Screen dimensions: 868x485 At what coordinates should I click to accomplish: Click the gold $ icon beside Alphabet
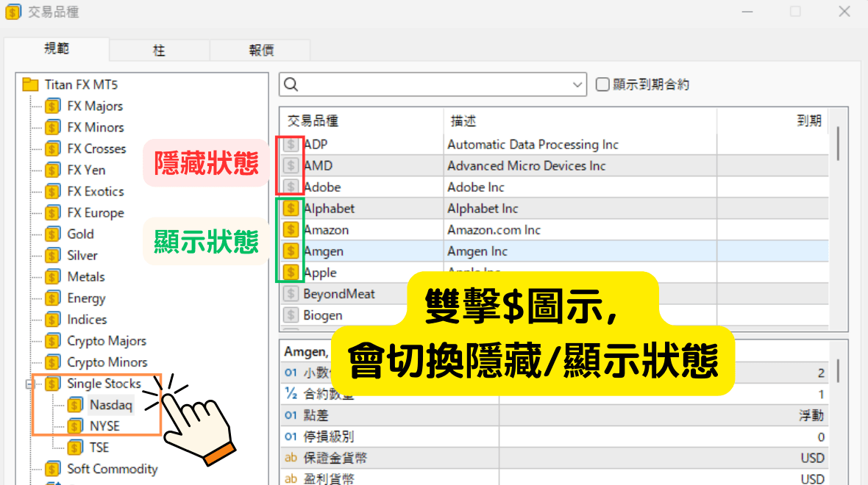[x=291, y=209]
